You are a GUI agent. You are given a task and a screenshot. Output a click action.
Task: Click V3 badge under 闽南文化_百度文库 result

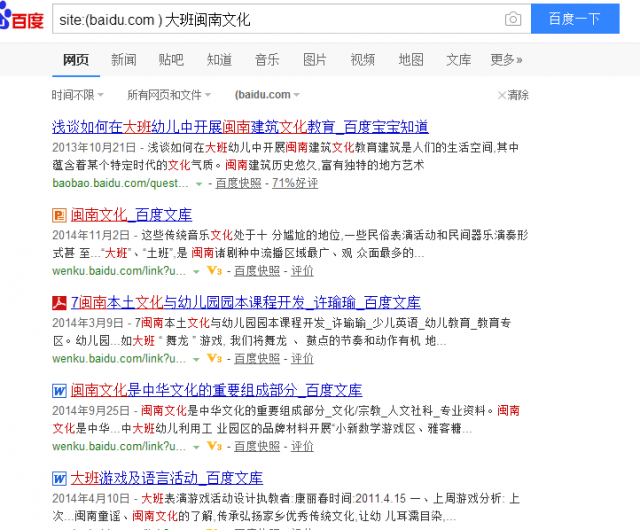pos(215,271)
